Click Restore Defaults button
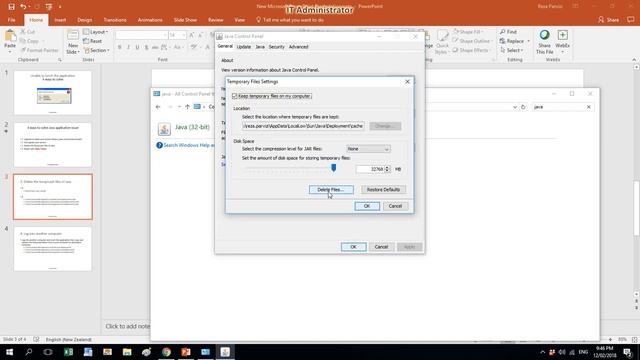640x360 pixels. pos(383,190)
